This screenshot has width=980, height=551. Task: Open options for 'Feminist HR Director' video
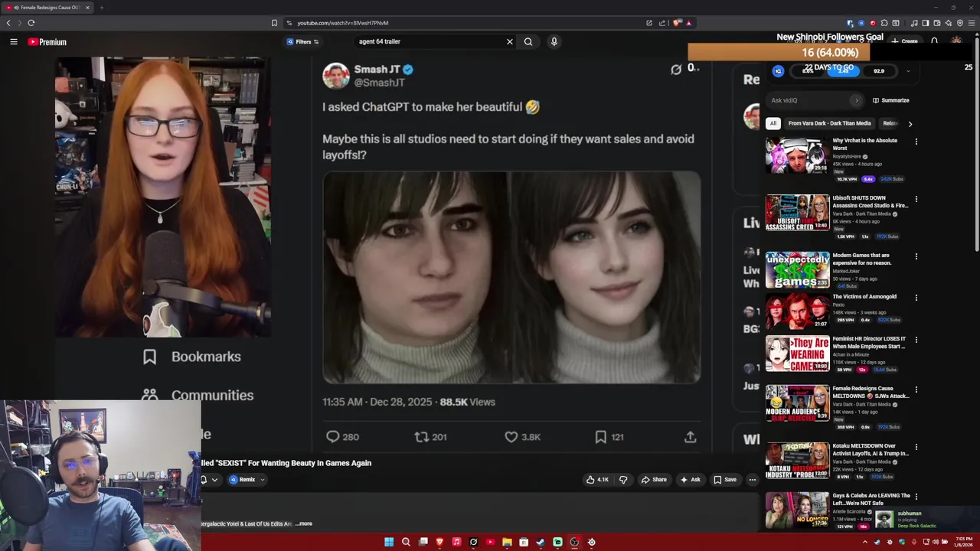click(916, 340)
